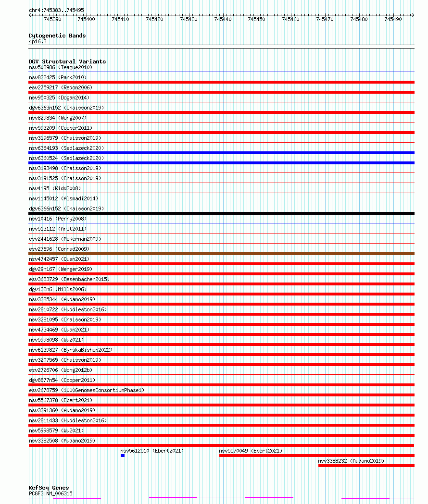The height and width of the screenshot is (504, 428).
Task: Select the 4p16.3 band label
Action: 38,41
